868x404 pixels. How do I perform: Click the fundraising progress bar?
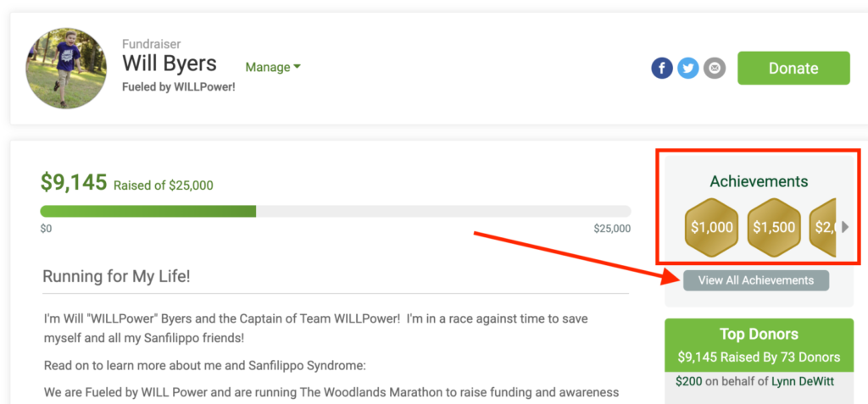pos(336,212)
